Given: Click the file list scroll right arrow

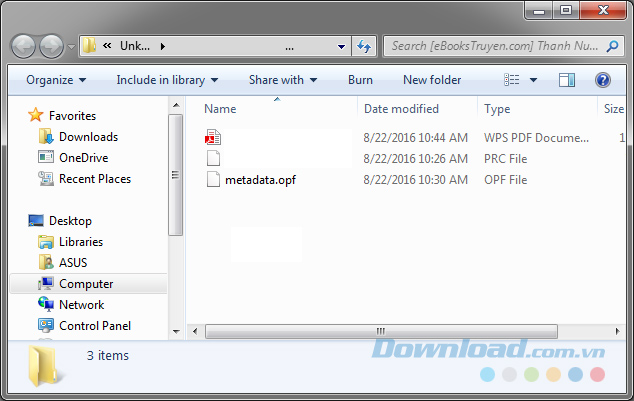Looking at the screenshot, I should click(x=617, y=331).
